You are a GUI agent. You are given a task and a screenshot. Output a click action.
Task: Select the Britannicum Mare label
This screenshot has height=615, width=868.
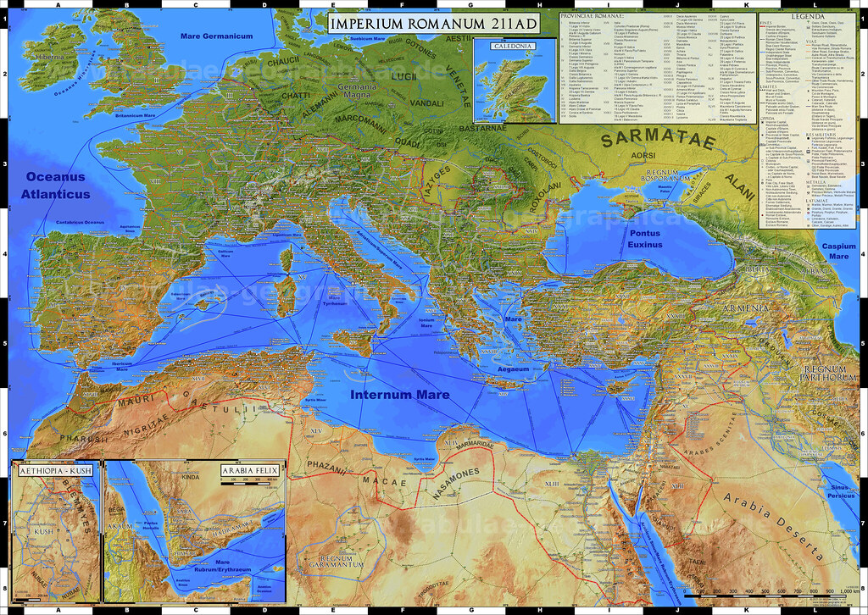(x=135, y=115)
